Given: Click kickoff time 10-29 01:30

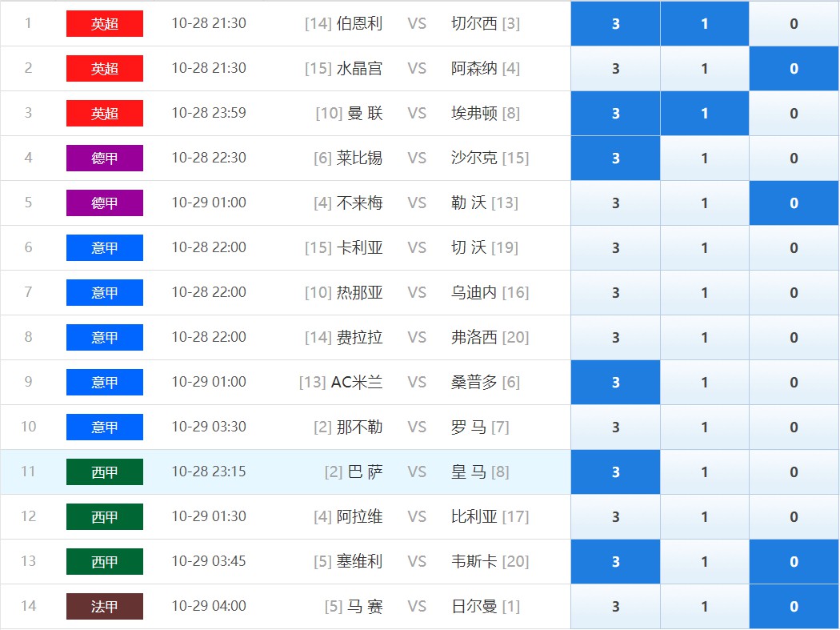Looking at the screenshot, I should click(x=209, y=516).
